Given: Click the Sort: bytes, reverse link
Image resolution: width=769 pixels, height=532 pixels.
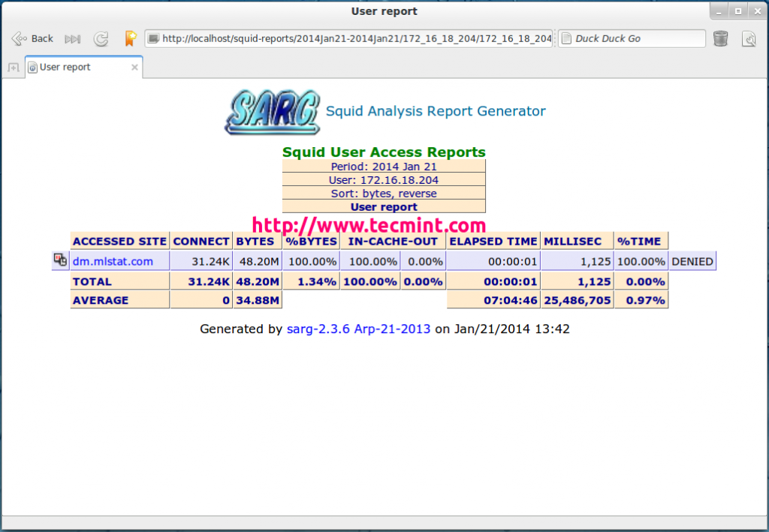Looking at the screenshot, I should [384, 193].
